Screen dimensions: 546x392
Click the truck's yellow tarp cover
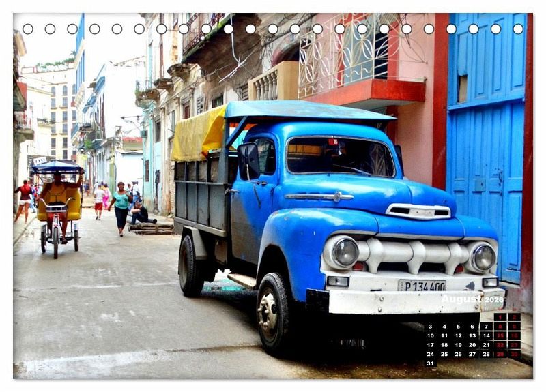pos(199,134)
